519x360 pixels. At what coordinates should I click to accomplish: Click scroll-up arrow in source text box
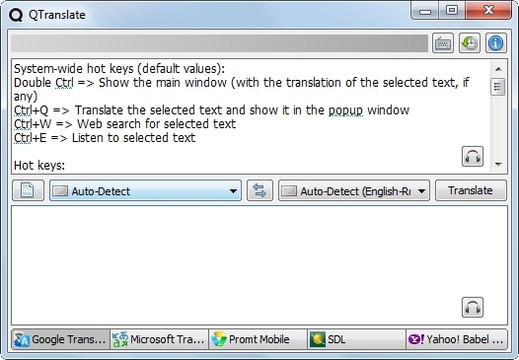pyautogui.click(x=498, y=69)
